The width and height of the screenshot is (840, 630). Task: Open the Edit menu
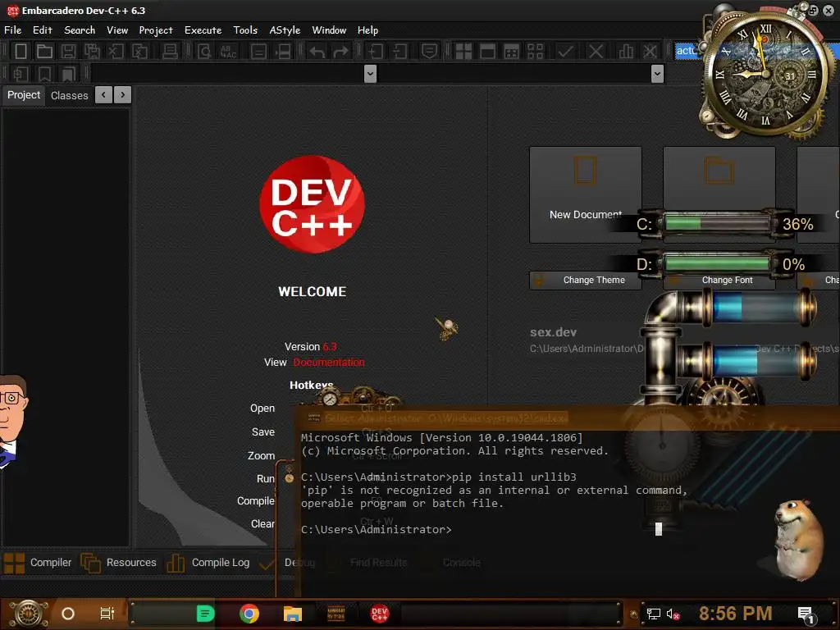(43, 30)
